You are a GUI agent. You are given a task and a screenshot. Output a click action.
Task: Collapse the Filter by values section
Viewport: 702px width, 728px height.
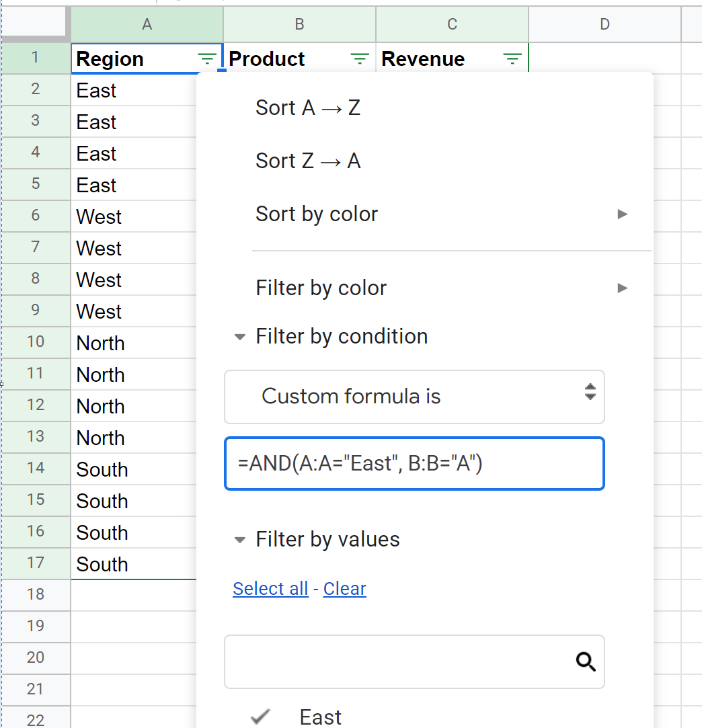pos(239,540)
